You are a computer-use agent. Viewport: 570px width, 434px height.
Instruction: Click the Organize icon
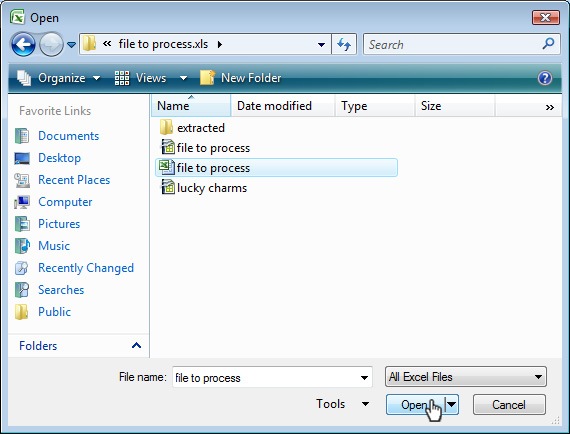24,77
